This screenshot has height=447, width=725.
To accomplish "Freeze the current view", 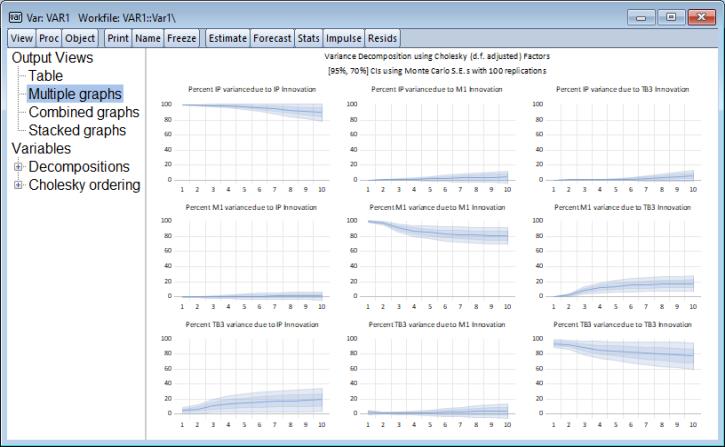I will pos(181,38).
